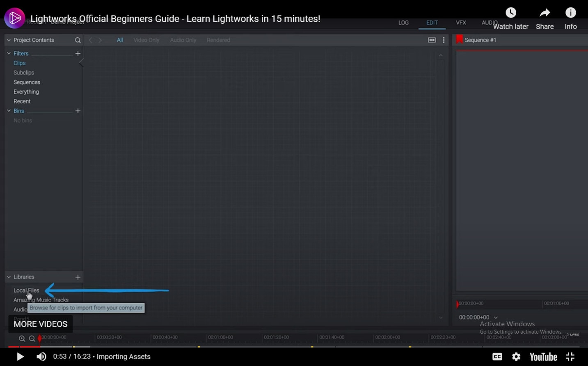Click the 00:00:20+00 timeline ruler label
588x366 pixels.
(x=109, y=338)
